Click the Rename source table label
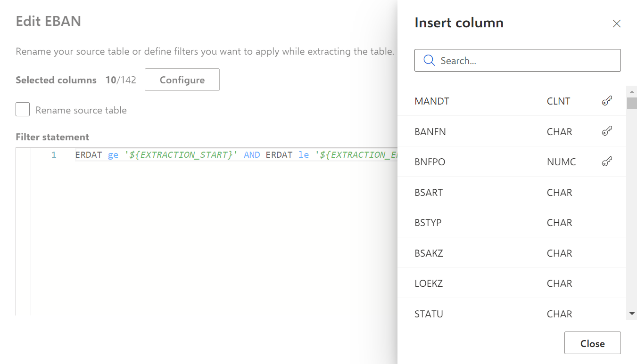 click(81, 110)
